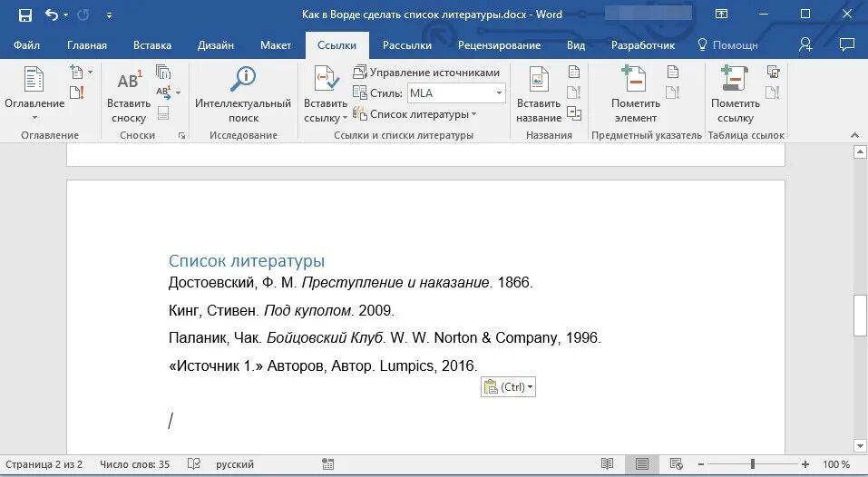Click the Помощник lightbulb search box
The width and height of the screenshot is (868, 477).
tap(727, 45)
